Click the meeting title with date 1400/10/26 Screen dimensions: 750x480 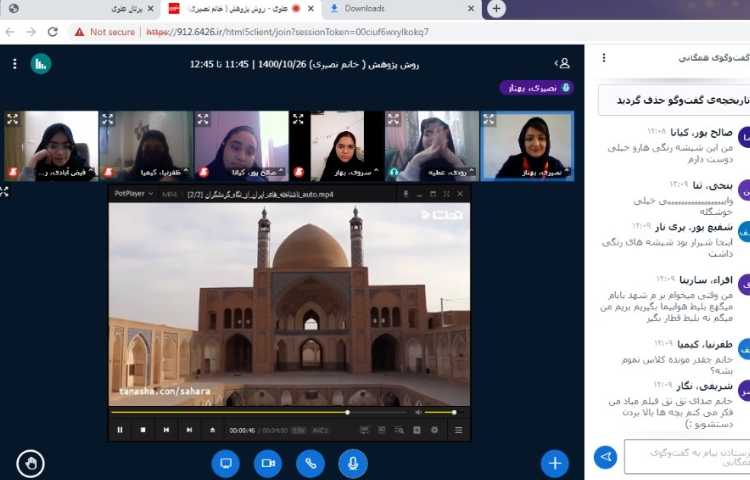tap(304, 64)
